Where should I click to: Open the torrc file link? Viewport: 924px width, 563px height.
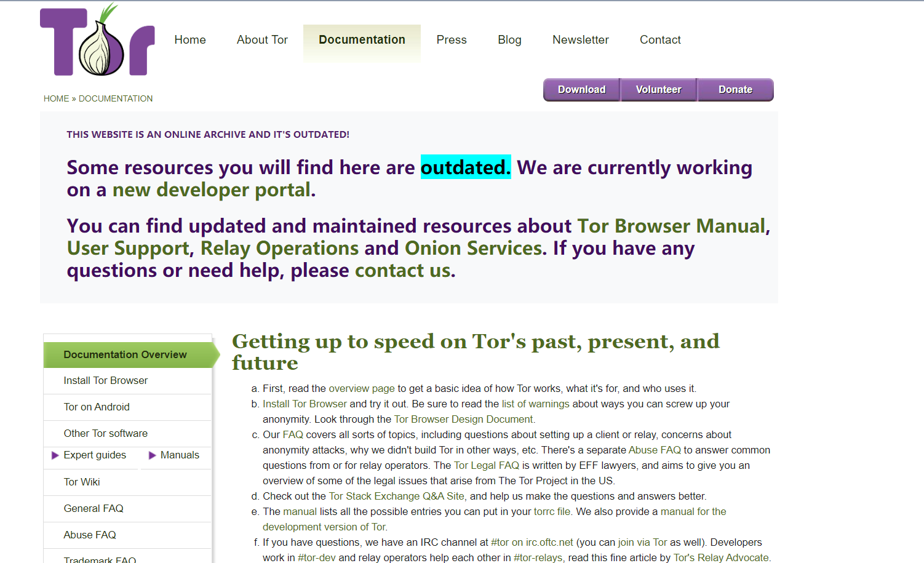552,512
